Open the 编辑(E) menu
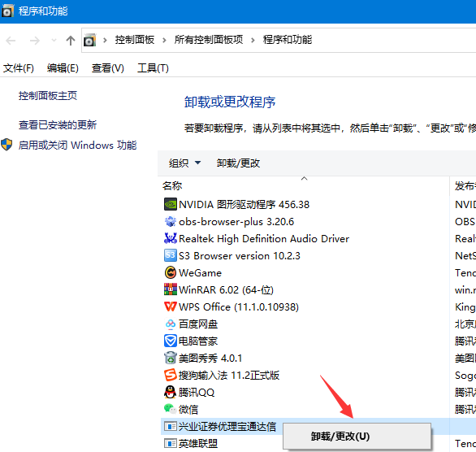Screen dimensions: 476x452 63,68
